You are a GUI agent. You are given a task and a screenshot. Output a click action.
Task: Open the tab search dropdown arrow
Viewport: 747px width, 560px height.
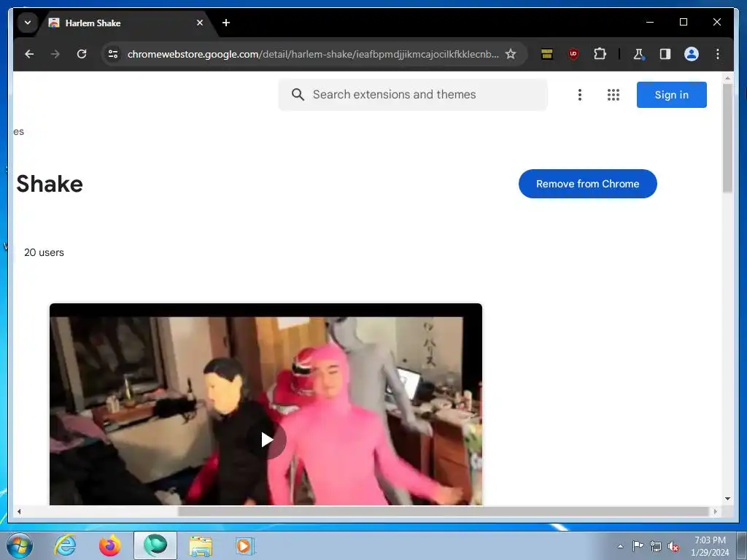28,23
